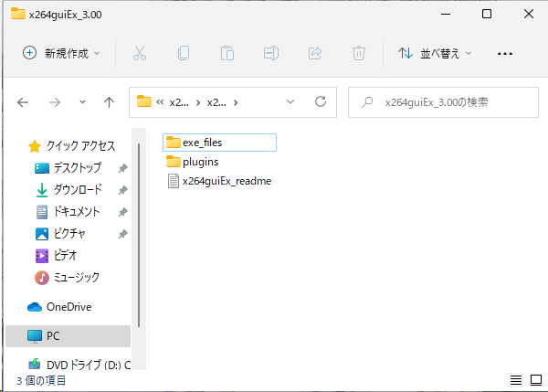Open the 並べ替え sort menu

point(435,54)
